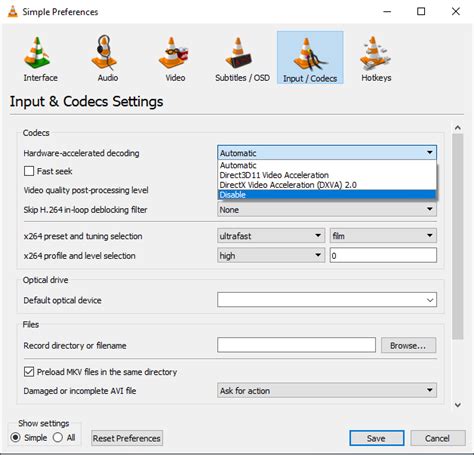Click the Video quality post-processing level label
This screenshot has height=455, width=474.
86,190
